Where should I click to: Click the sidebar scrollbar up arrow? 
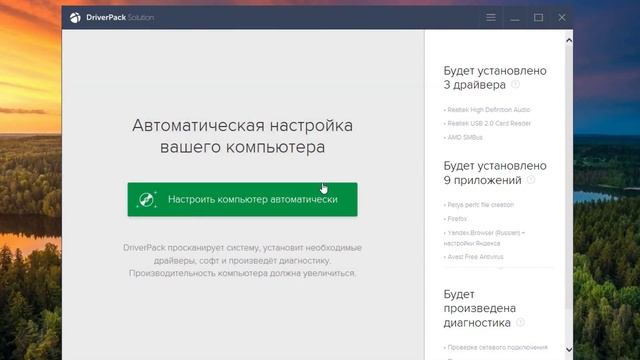coord(569,40)
